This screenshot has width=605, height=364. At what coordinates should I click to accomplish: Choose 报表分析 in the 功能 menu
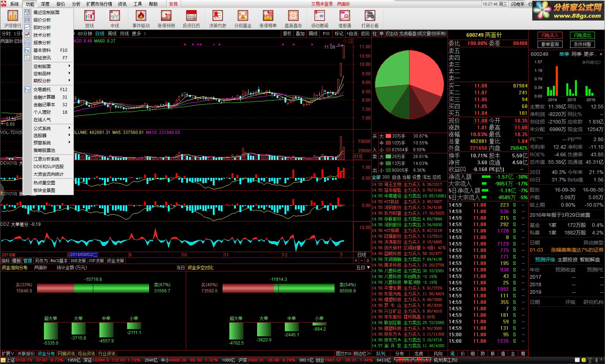[48, 42]
